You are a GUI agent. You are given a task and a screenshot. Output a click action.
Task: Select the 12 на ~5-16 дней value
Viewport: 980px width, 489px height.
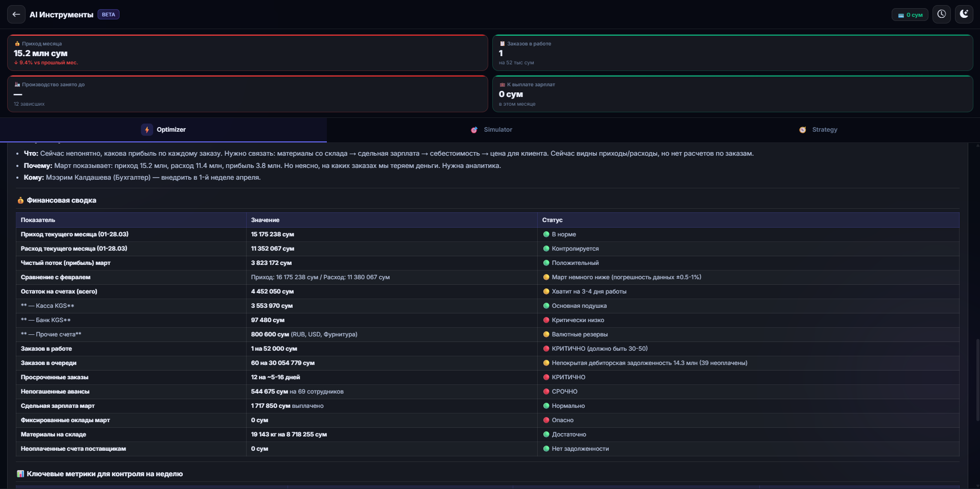click(275, 377)
